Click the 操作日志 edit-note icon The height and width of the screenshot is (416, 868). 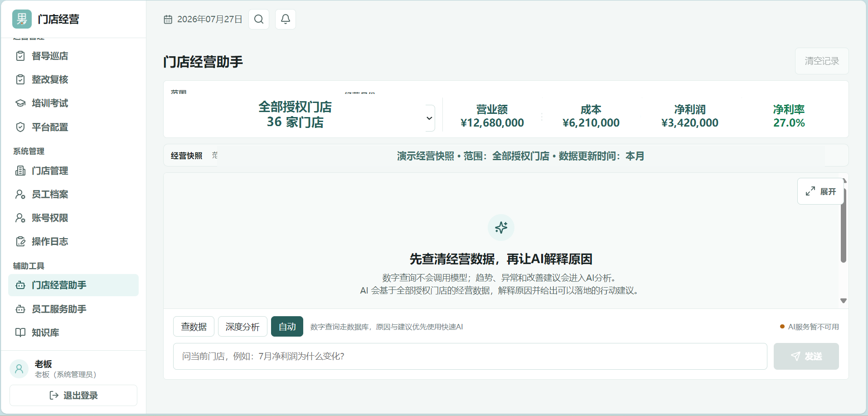click(x=20, y=241)
